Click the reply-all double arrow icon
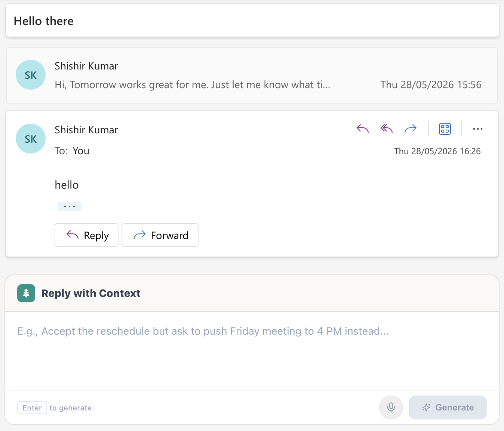The height and width of the screenshot is (431, 504). coord(387,129)
